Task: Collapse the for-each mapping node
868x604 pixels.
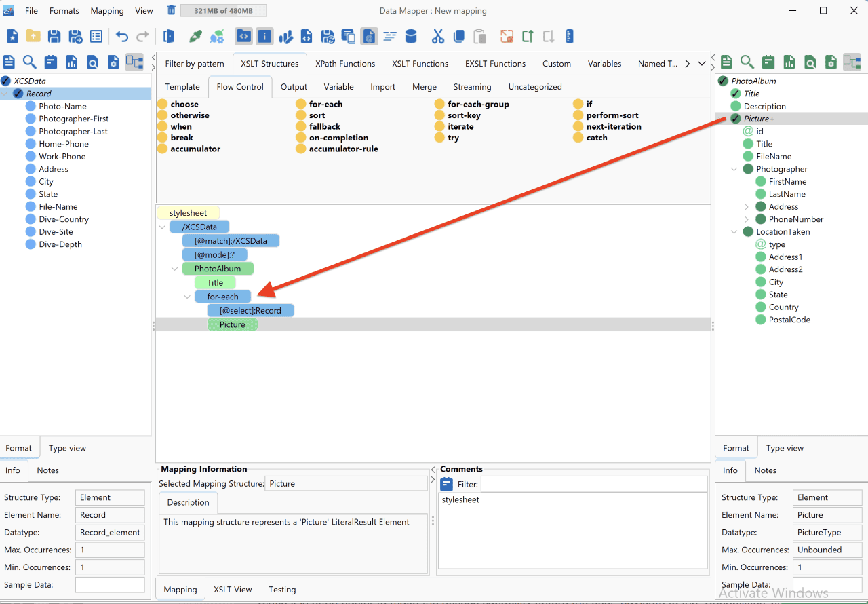Action: click(188, 297)
